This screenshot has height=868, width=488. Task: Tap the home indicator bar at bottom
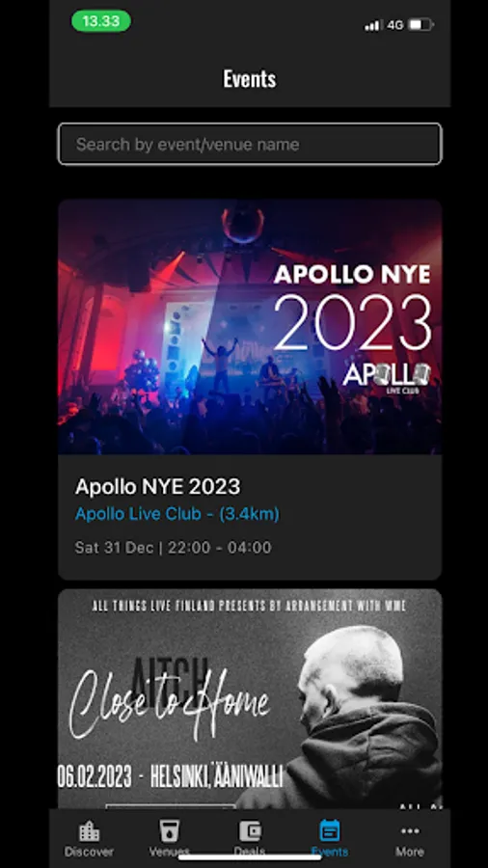tap(250, 857)
